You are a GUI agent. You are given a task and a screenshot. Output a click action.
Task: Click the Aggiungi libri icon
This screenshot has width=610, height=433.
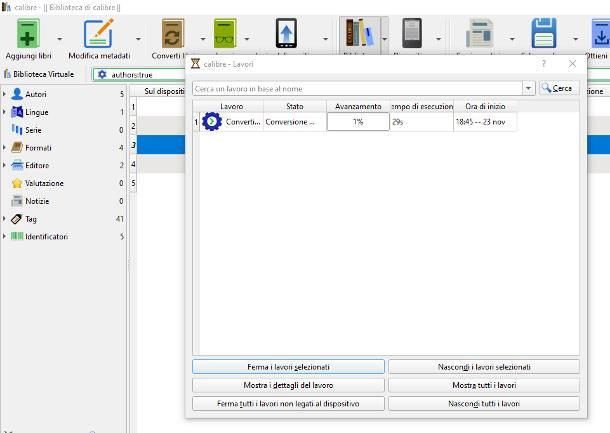tap(28, 34)
